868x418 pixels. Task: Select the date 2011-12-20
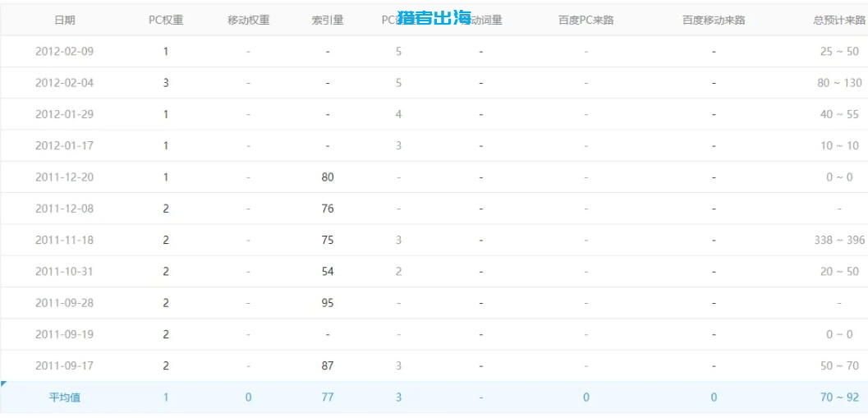tap(65, 177)
